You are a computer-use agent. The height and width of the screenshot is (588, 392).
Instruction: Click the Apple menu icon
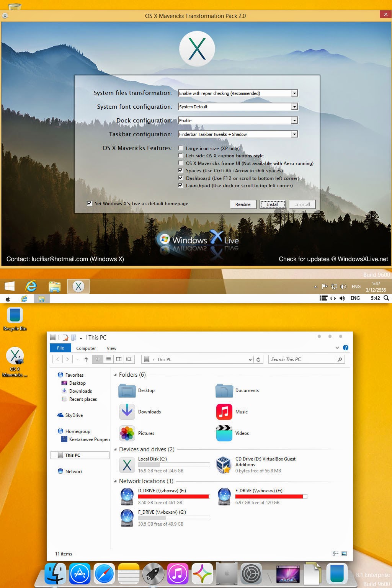(x=8, y=299)
